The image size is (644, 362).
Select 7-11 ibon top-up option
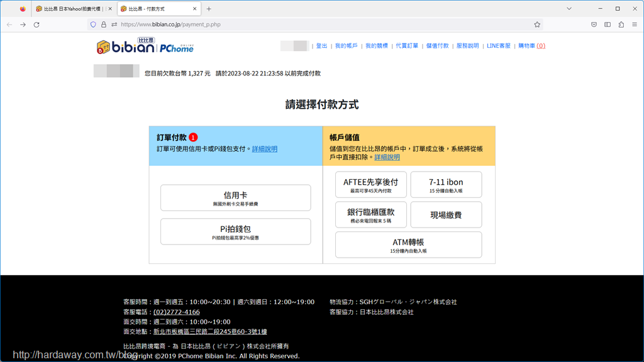(446, 185)
